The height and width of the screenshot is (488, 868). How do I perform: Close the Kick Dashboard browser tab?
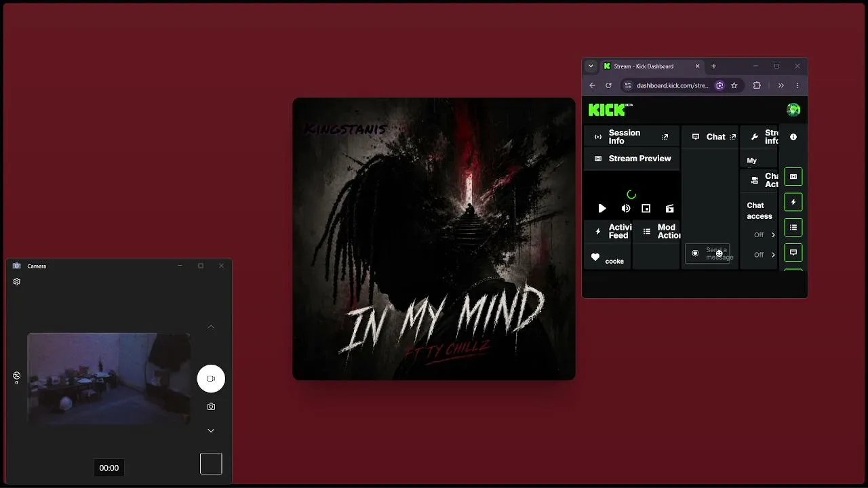point(697,66)
